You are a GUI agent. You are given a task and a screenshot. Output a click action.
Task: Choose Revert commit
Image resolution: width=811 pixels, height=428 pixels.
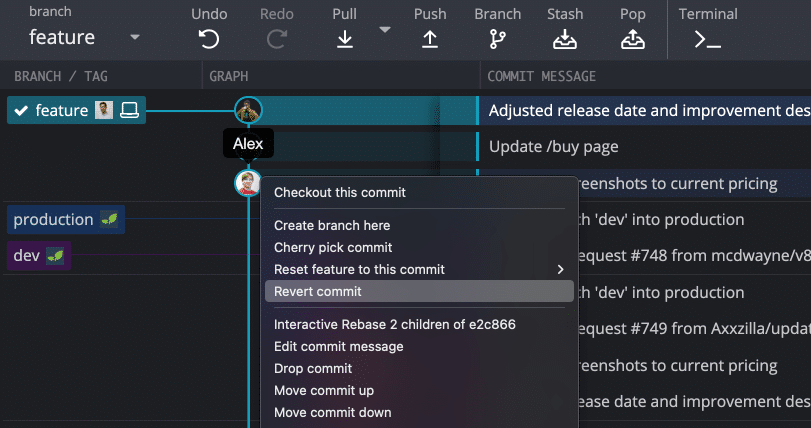tap(419, 292)
